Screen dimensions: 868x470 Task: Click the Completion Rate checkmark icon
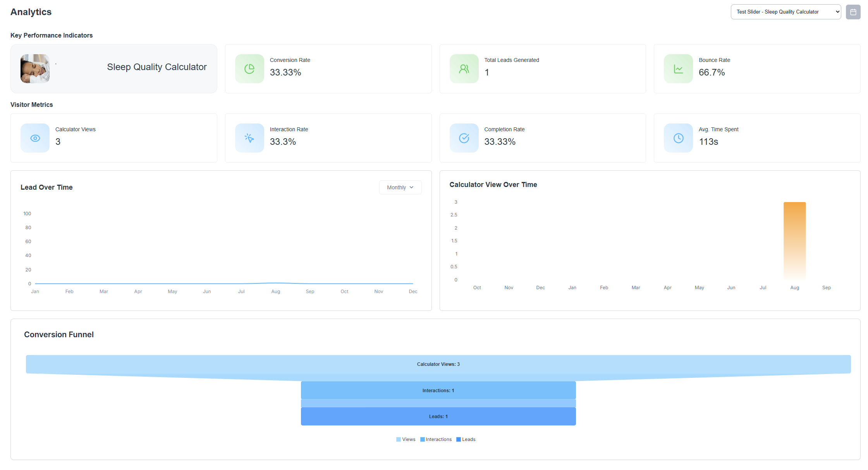coord(464,138)
